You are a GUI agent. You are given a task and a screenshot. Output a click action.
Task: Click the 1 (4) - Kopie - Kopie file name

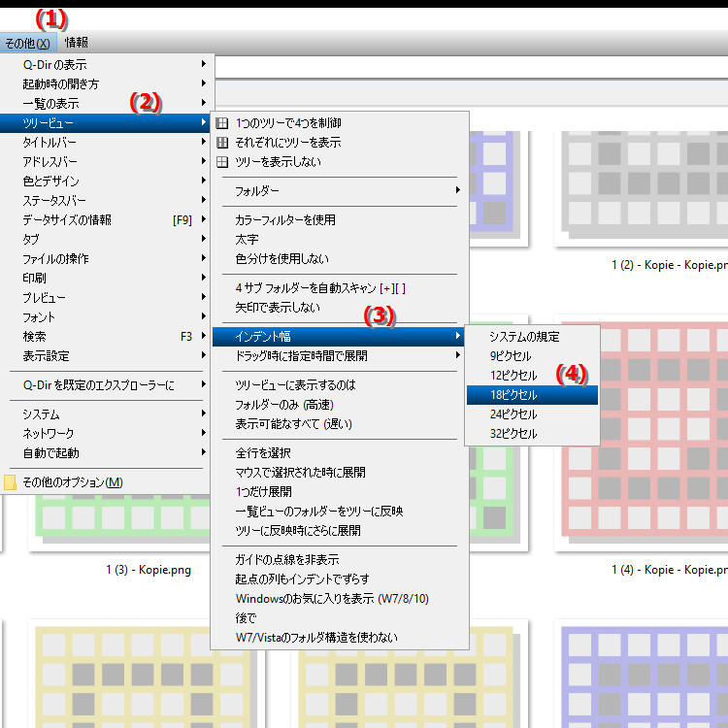[670, 570]
